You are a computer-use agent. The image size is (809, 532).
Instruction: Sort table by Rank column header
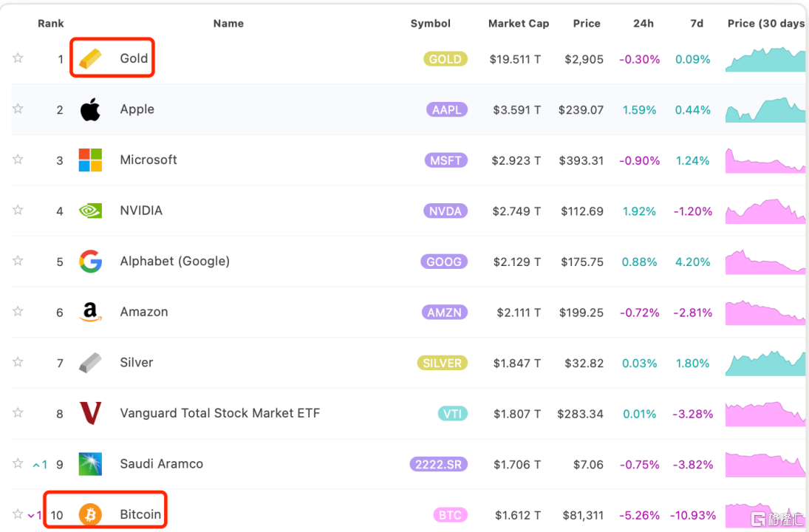click(50, 23)
